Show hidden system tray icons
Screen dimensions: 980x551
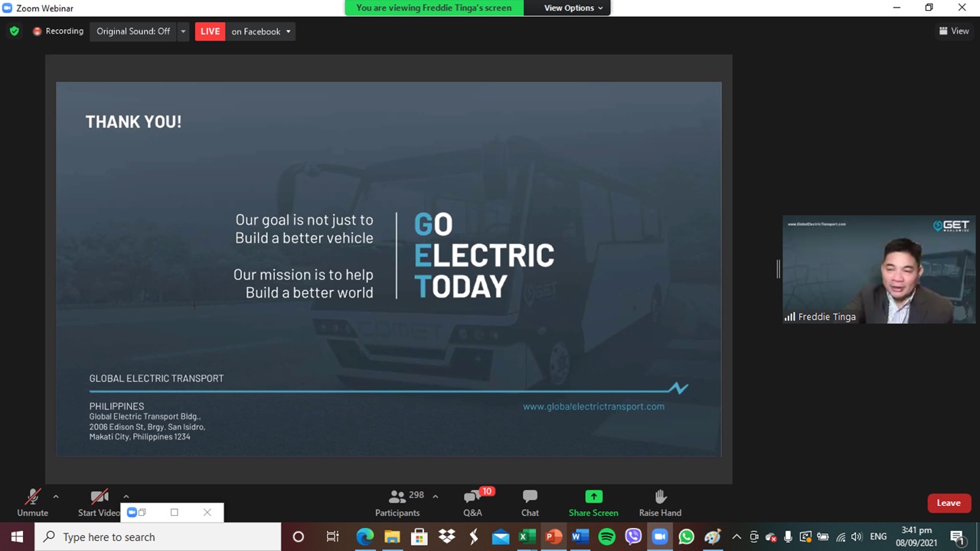click(737, 536)
